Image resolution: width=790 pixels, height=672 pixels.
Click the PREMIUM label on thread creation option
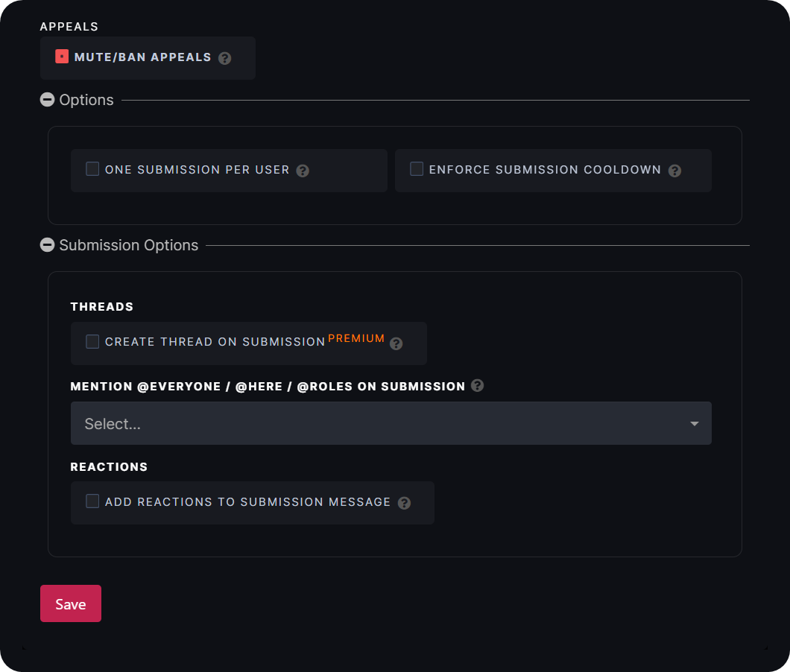[x=355, y=337]
